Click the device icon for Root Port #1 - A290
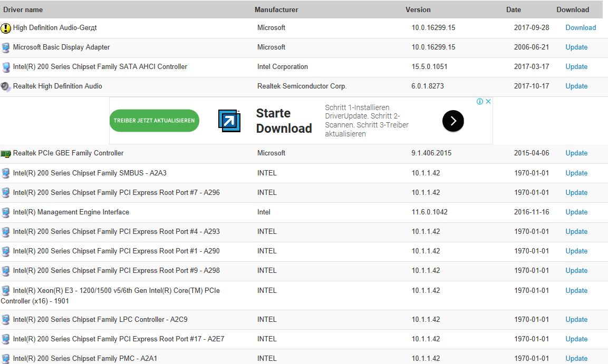608x364 pixels. pyautogui.click(x=6, y=251)
